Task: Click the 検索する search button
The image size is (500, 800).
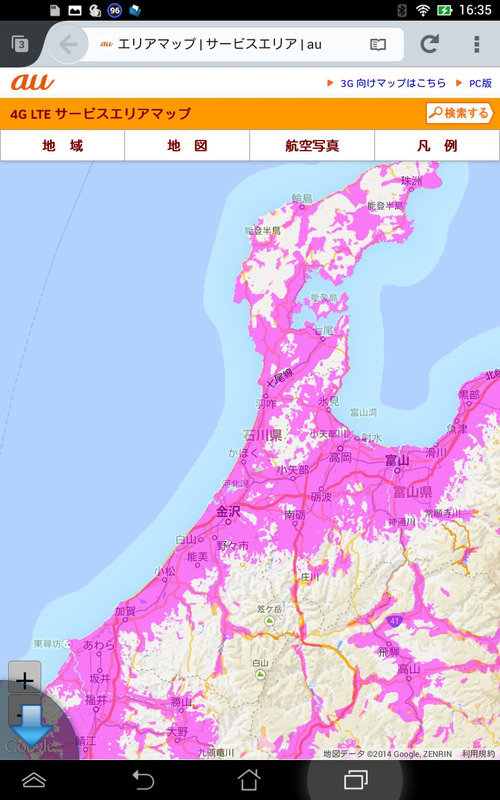Action: [460, 113]
